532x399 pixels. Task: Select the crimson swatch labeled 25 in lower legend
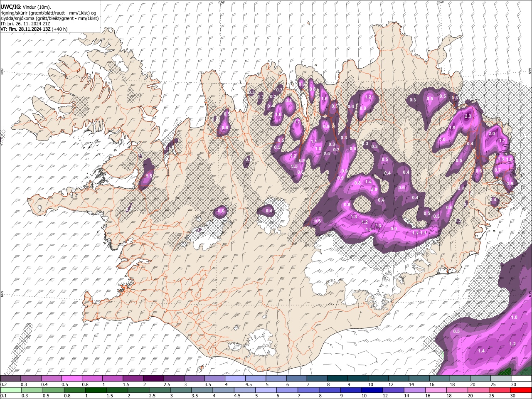point(500,390)
